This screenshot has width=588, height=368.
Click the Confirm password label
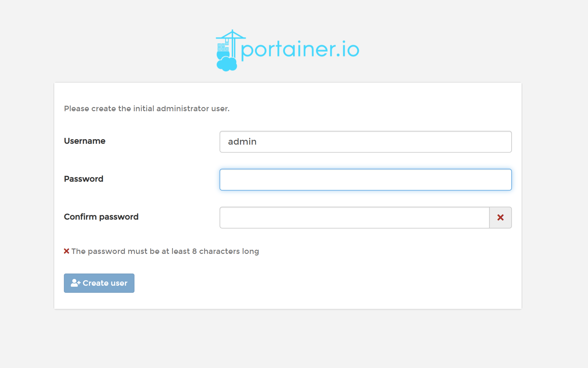point(101,217)
